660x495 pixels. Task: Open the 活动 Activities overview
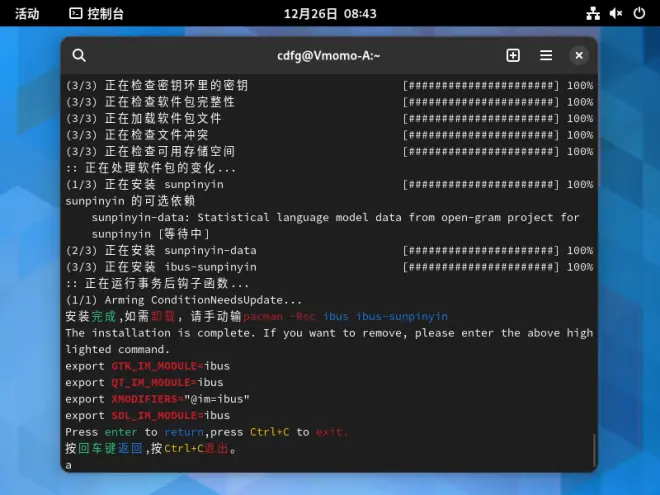(27, 13)
